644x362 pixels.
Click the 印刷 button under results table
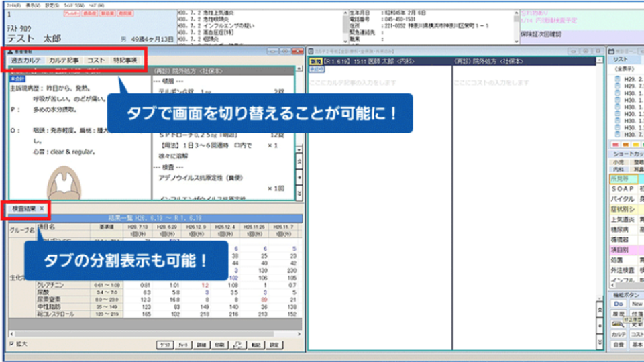(219, 345)
